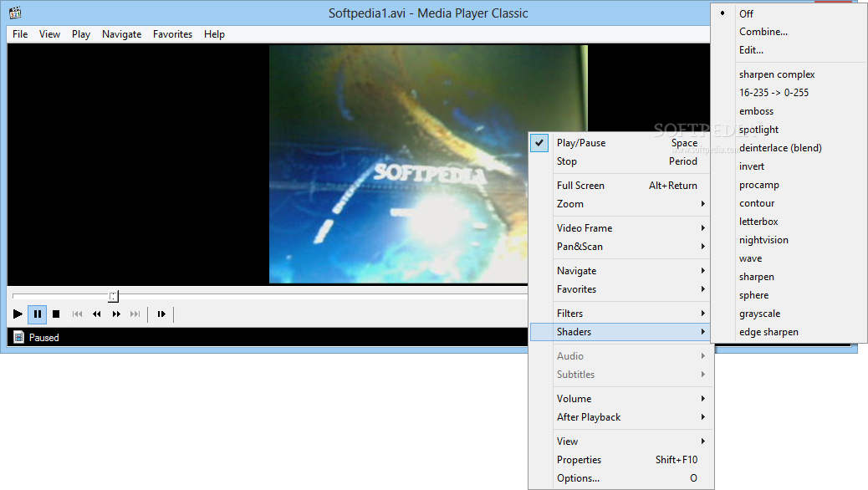Click the Stop button in the toolbar
The height and width of the screenshot is (490, 868).
(56, 314)
